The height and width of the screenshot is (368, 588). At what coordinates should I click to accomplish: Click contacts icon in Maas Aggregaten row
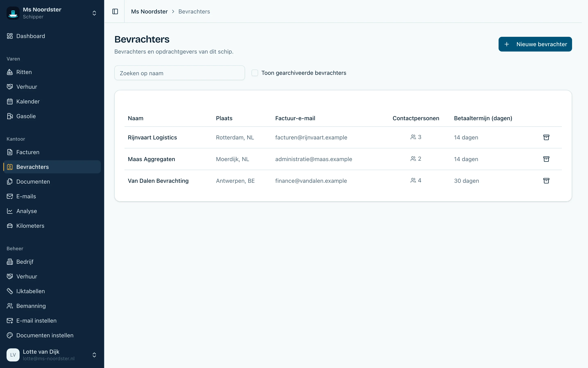point(413,159)
